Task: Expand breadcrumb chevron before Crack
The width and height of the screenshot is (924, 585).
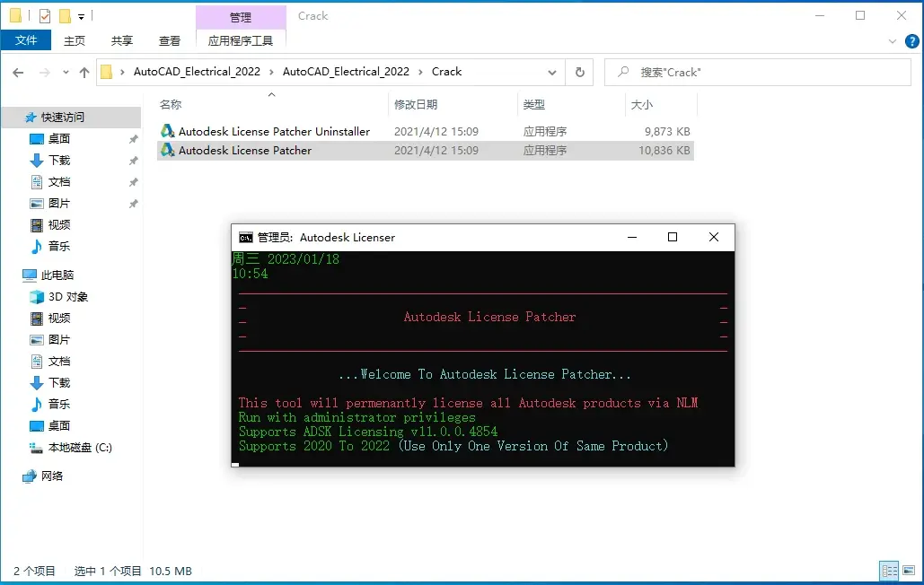Action: (421, 72)
